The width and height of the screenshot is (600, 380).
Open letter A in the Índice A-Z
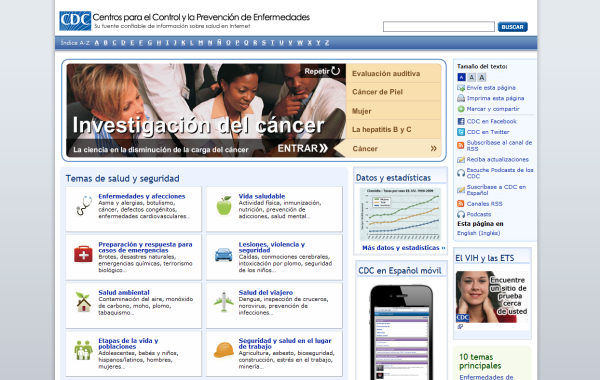coord(97,42)
